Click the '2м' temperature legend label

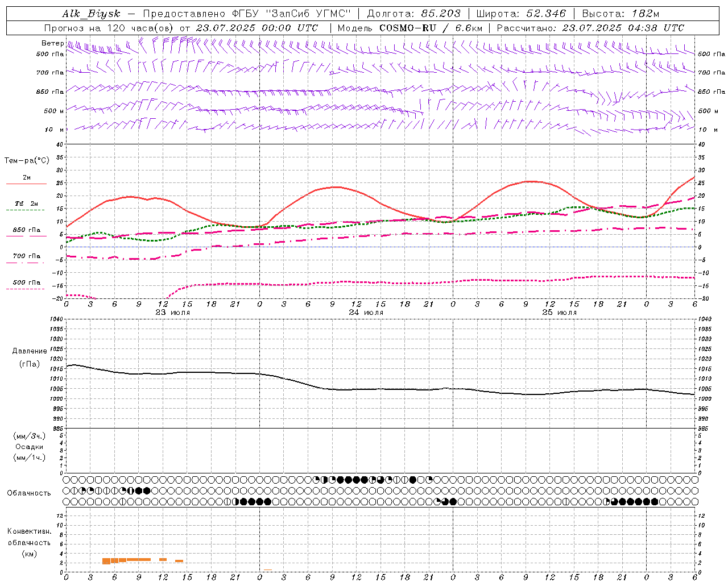(x=26, y=177)
